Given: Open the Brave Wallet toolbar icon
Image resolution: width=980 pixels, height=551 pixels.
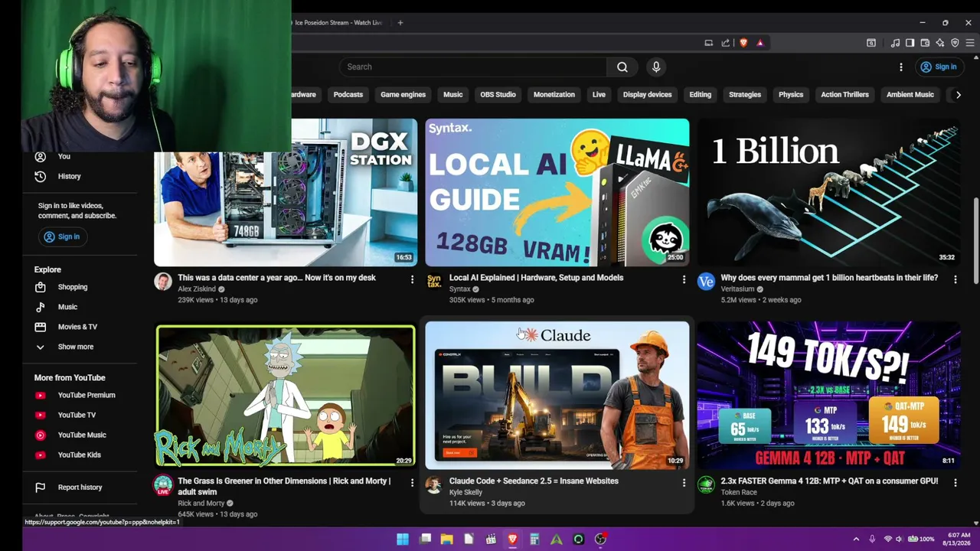Looking at the screenshot, I should tap(925, 43).
